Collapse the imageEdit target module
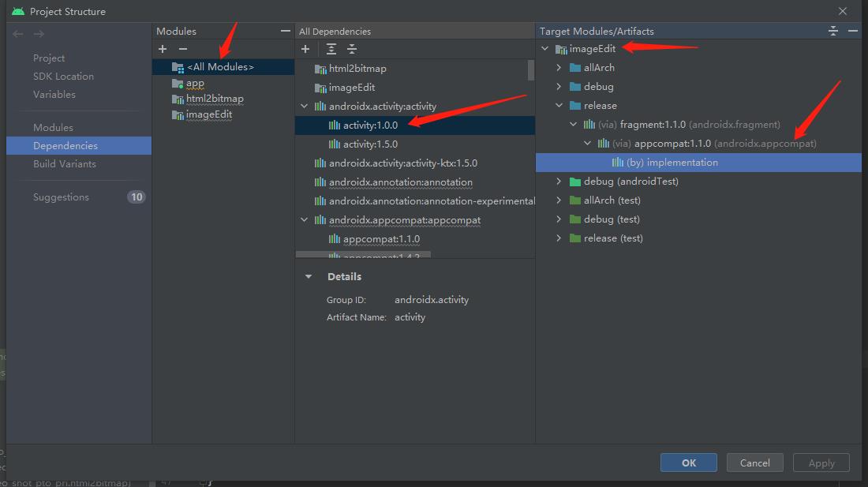Screen dimensions: 868x487 pyautogui.click(x=545, y=49)
